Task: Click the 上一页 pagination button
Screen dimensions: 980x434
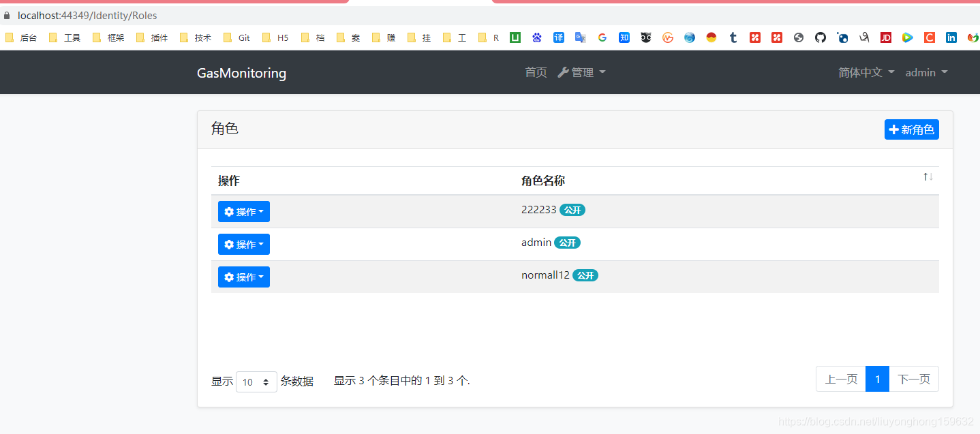Action: coord(840,379)
